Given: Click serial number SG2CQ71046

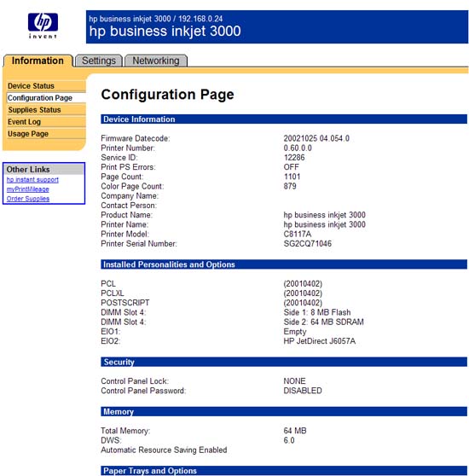Looking at the screenshot, I should tap(307, 243).
